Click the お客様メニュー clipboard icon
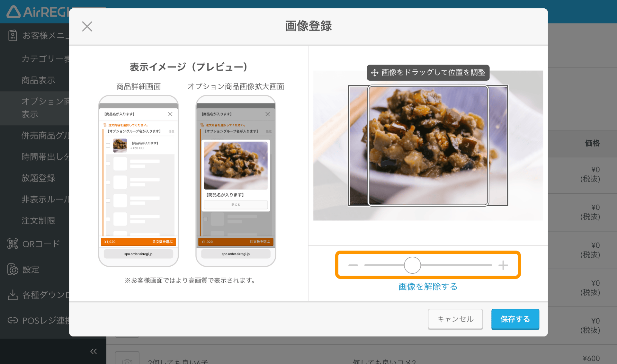This screenshot has height=364, width=617. click(x=13, y=35)
